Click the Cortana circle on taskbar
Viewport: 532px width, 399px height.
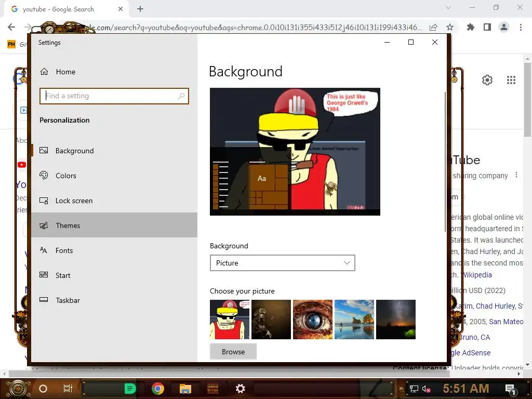pos(43,389)
